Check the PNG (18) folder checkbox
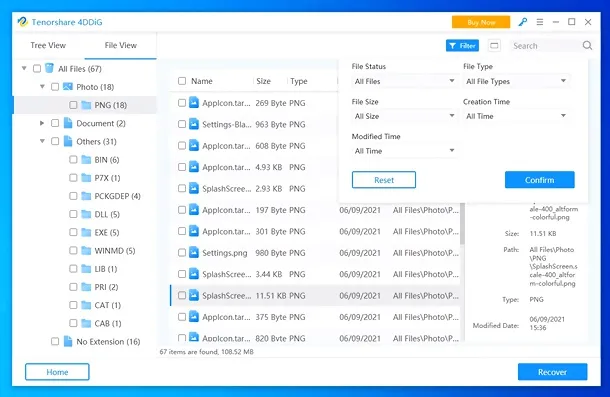Viewport: 610px width, 397px height. (73, 105)
